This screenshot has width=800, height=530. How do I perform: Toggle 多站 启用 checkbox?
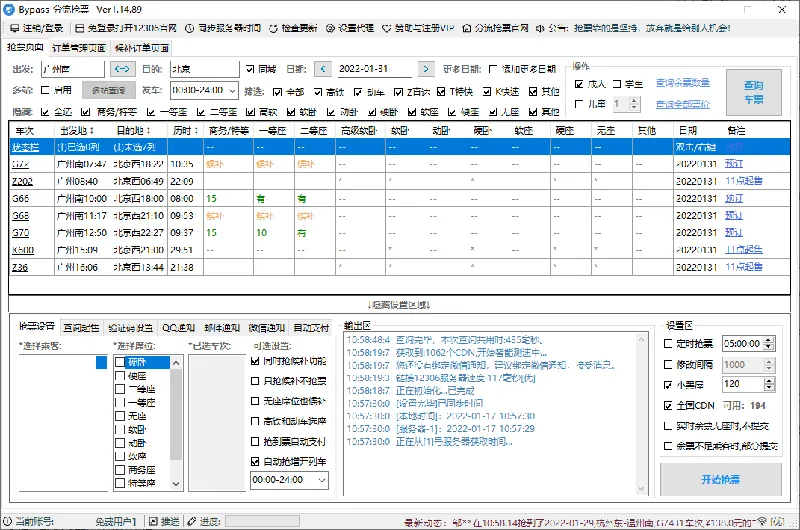point(45,90)
